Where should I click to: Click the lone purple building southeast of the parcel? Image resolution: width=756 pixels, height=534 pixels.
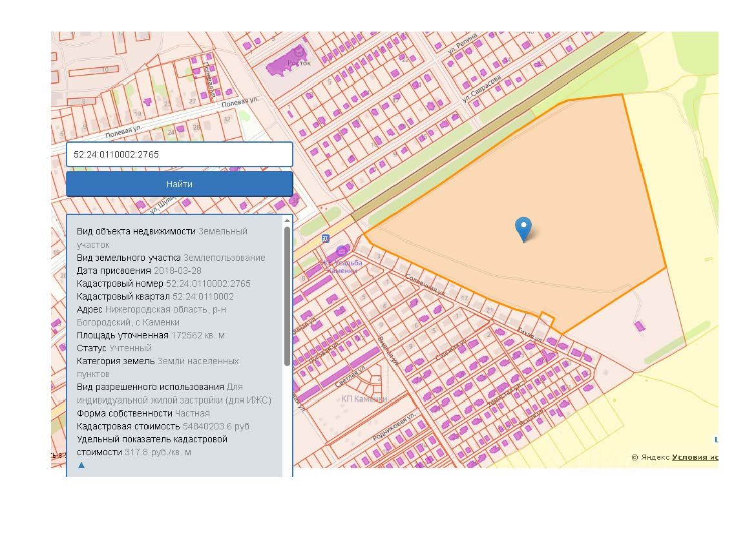point(640,327)
